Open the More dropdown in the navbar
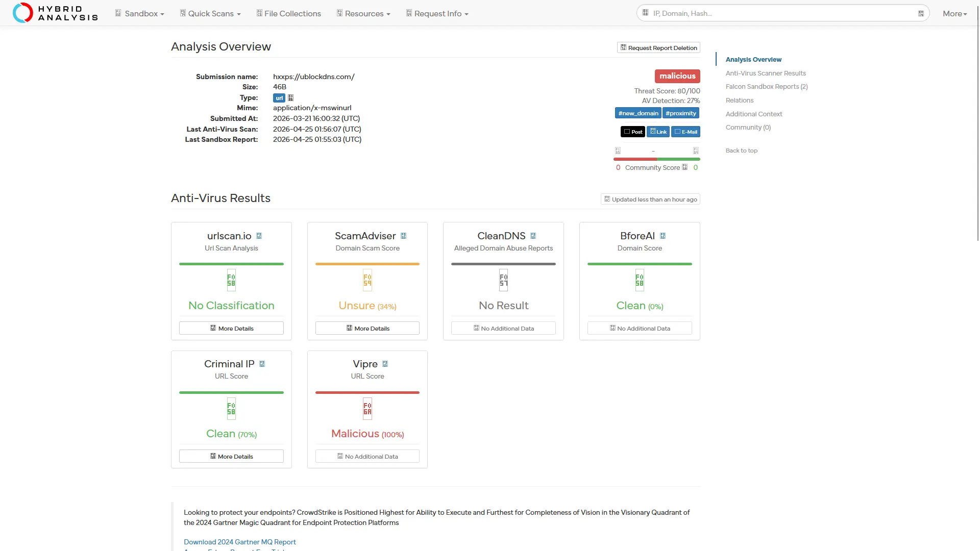Image resolution: width=980 pixels, height=551 pixels. [x=954, y=14]
